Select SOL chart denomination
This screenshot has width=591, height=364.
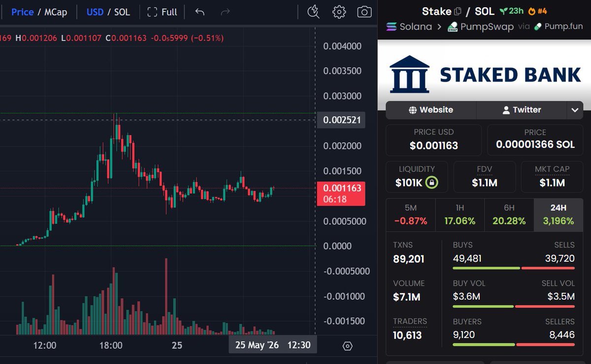122,12
